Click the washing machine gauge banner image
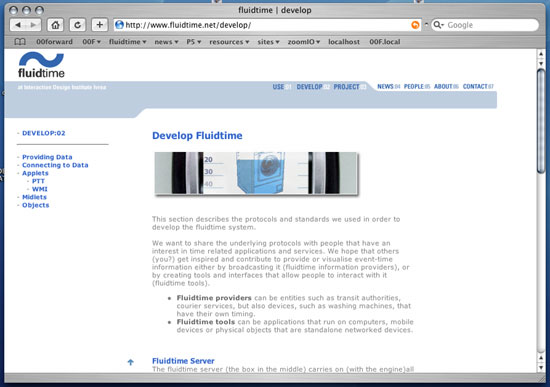Viewport: 550px width, 387px height. [x=256, y=173]
